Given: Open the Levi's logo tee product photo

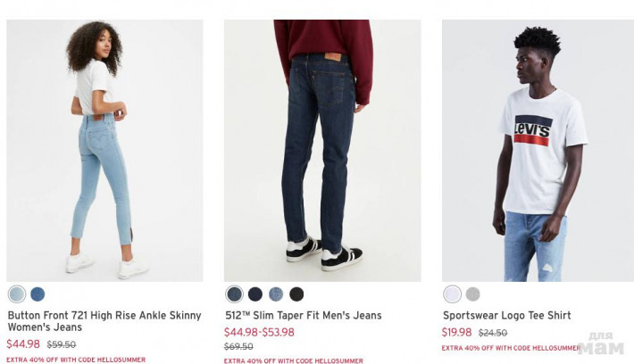Looking at the screenshot, I should pyautogui.click(x=538, y=150).
